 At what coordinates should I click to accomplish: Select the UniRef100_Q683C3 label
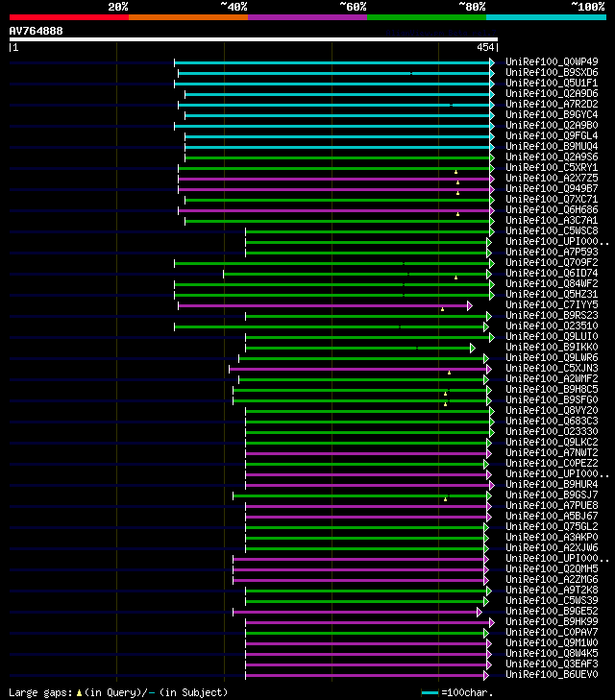[552, 421]
